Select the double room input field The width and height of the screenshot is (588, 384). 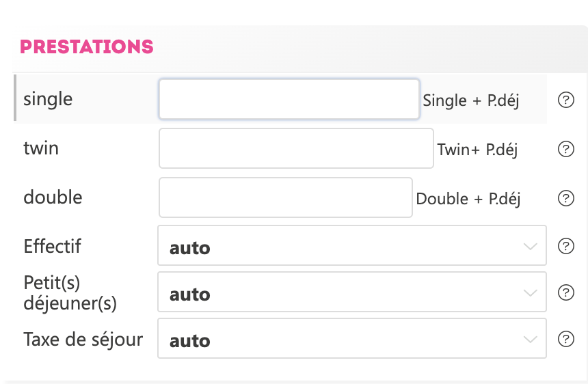[x=285, y=197]
